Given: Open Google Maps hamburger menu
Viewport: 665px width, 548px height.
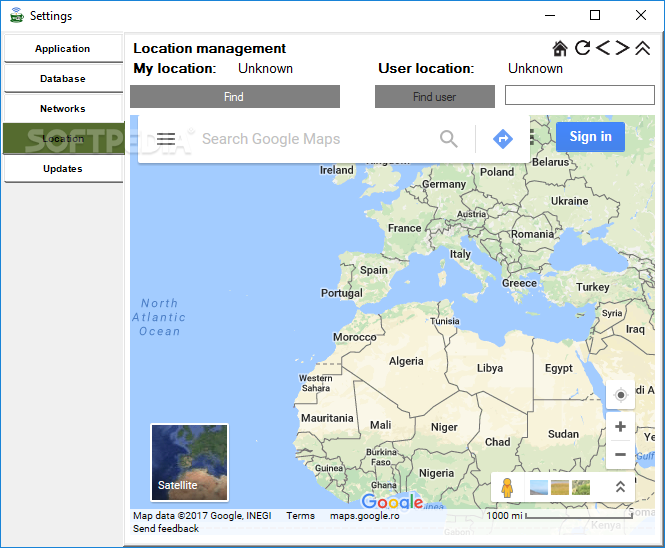Looking at the screenshot, I should pos(166,139).
